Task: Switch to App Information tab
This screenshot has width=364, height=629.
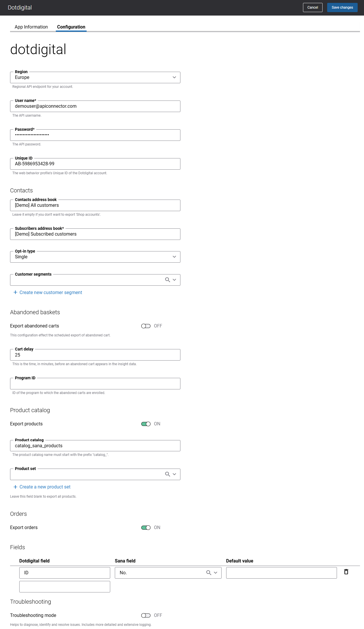Action: [x=31, y=27]
